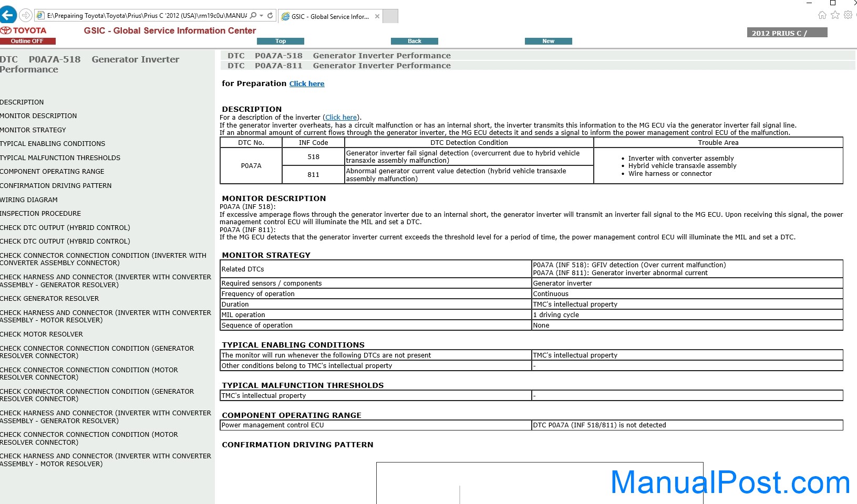Click the P0A7A DTC number cell
The image size is (857, 504).
[251, 166]
